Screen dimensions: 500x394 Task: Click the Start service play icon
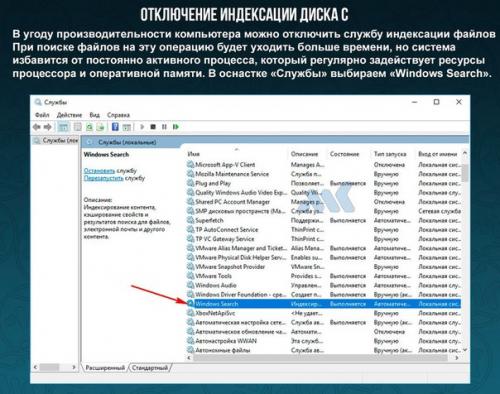[x=142, y=127]
